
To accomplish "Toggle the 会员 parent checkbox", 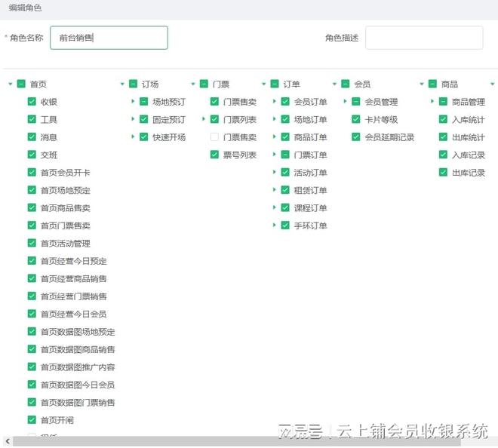I will click(x=346, y=84).
